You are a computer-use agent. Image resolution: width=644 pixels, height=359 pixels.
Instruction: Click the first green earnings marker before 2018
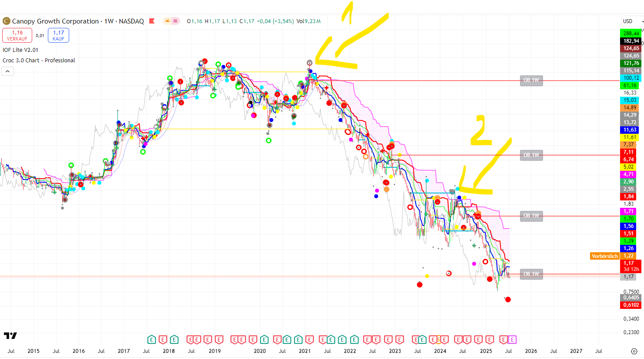click(x=151, y=339)
